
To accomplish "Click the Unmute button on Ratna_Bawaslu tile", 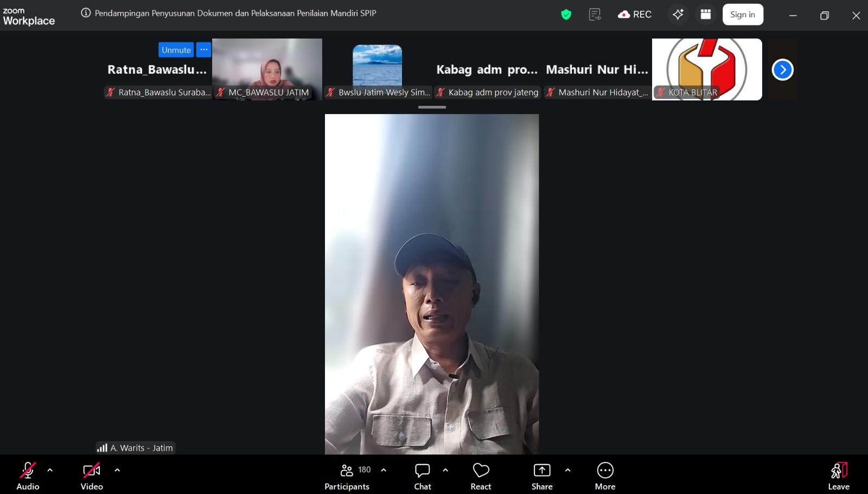I will (x=176, y=50).
